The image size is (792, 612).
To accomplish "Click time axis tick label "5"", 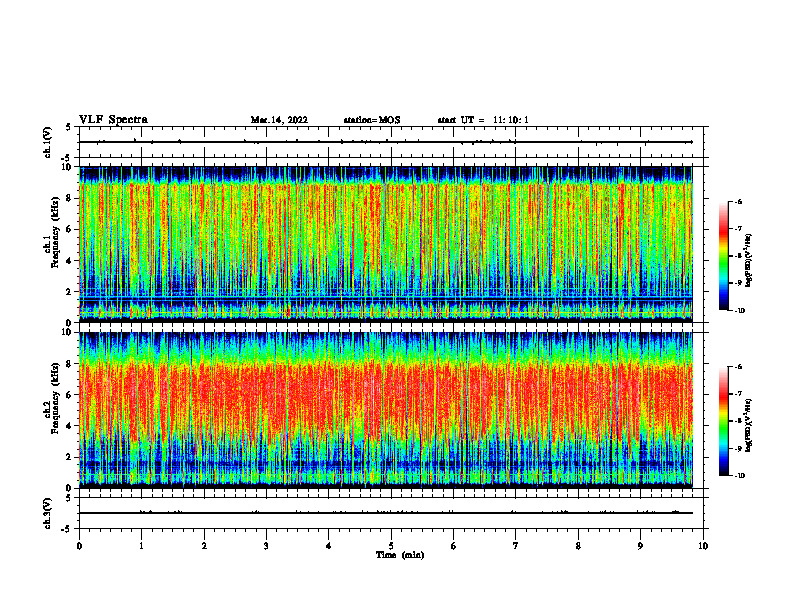I will pos(391,546).
